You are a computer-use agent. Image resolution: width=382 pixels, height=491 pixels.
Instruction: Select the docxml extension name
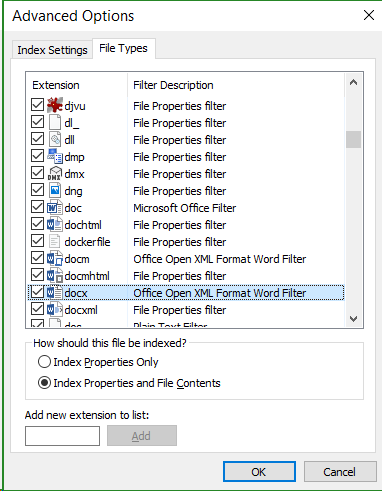coord(81,310)
